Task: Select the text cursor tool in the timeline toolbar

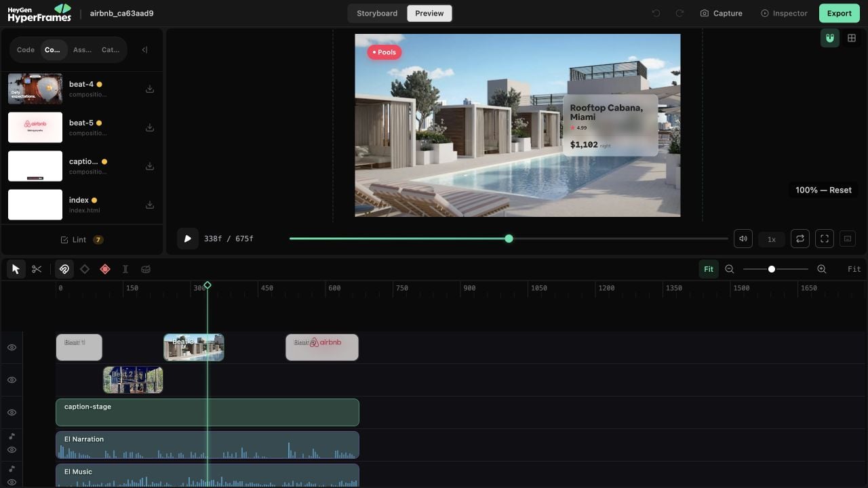Action: pos(125,269)
